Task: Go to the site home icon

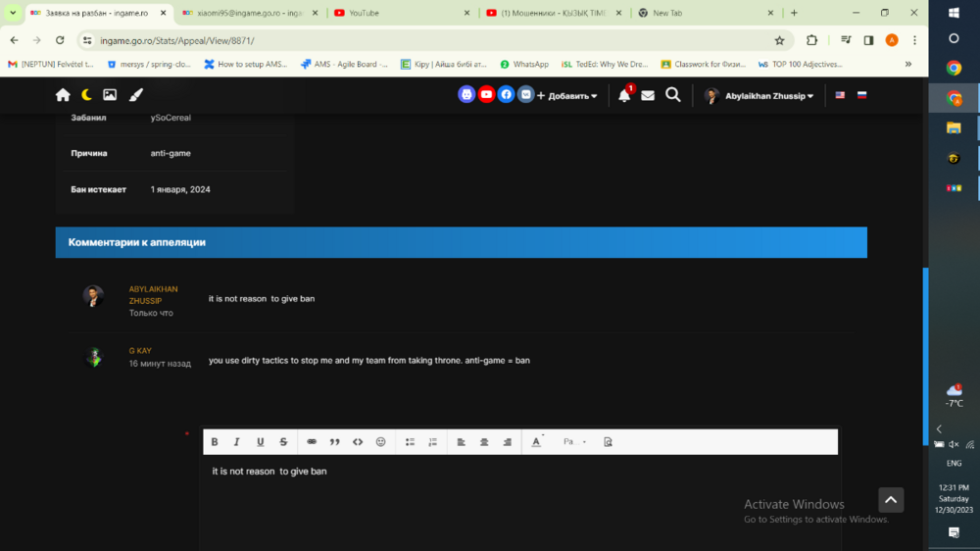Action: (x=63, y=95)
